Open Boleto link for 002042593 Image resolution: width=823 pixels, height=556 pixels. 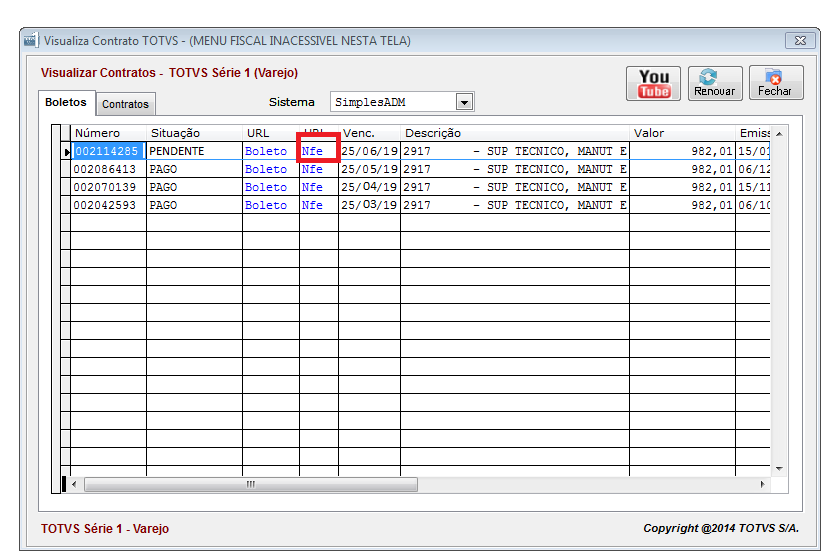pyautogui.click(x=266, y=205)
